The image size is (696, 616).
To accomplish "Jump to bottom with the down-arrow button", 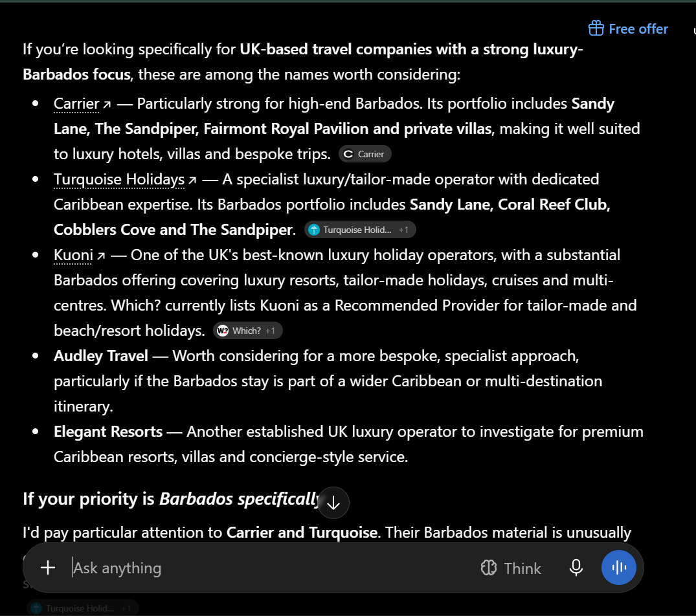I will point(333,503).
